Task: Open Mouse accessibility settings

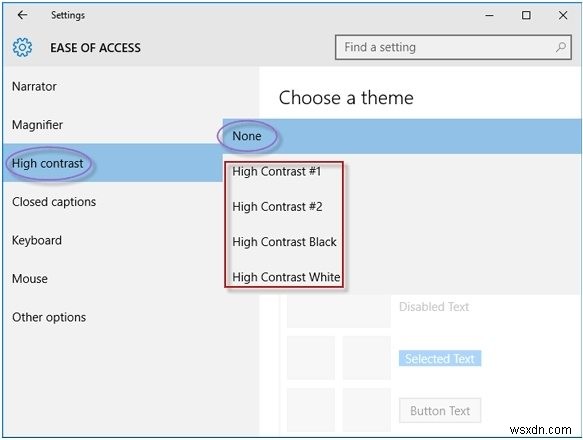Action: point(30,279)
